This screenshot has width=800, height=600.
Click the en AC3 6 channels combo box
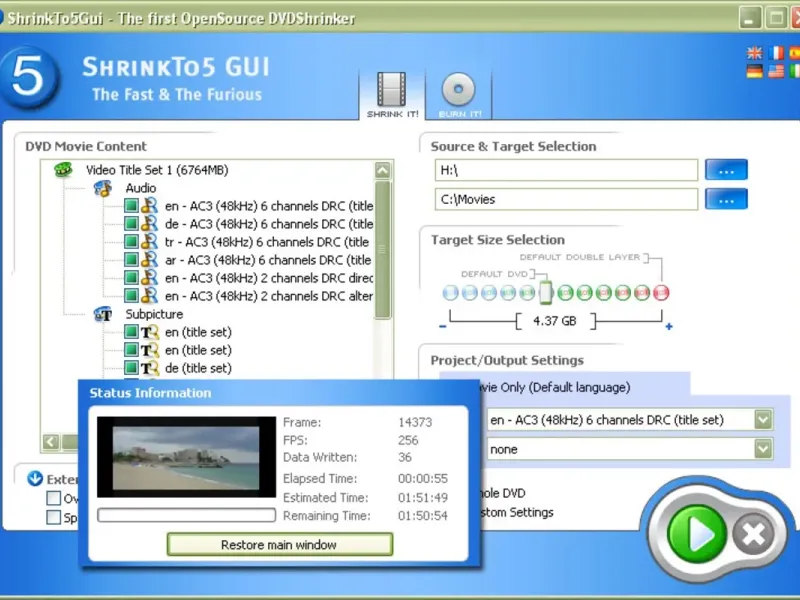coord(630,420)
